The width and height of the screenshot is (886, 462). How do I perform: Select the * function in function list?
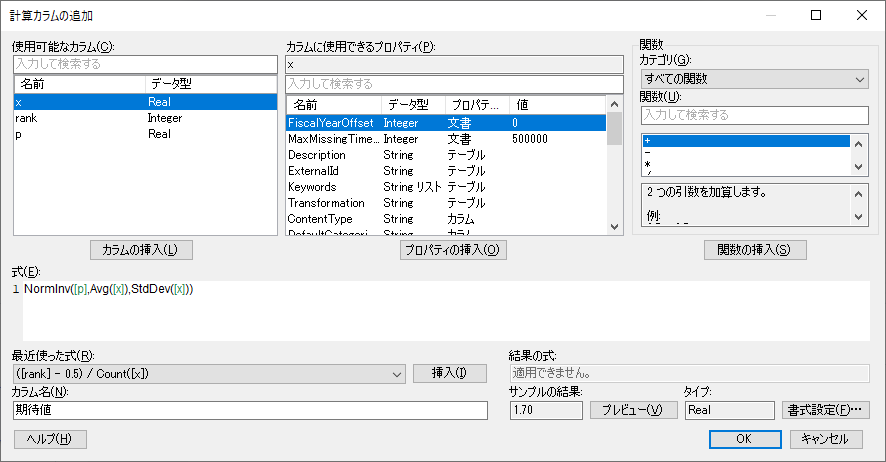(x=746, y=164)
